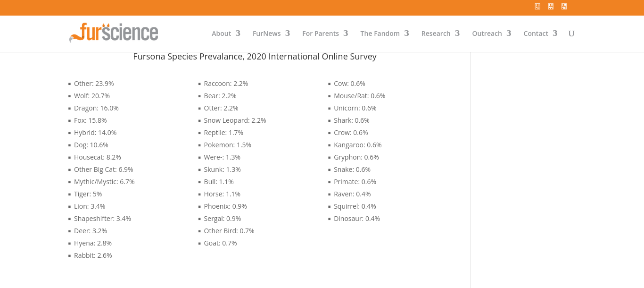
Task: Click the Contact menu label
Action: (x=536, y=34)
